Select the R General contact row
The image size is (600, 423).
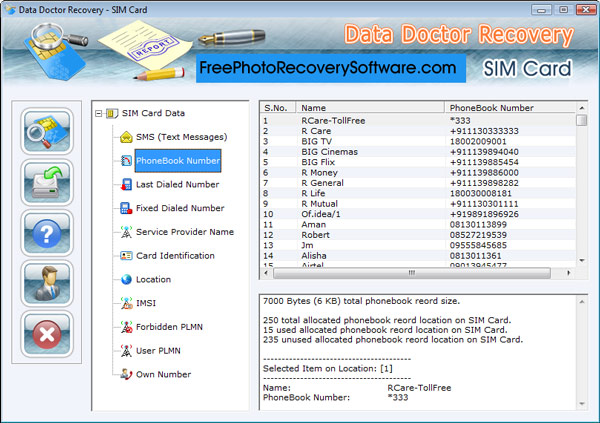[418, 183]
